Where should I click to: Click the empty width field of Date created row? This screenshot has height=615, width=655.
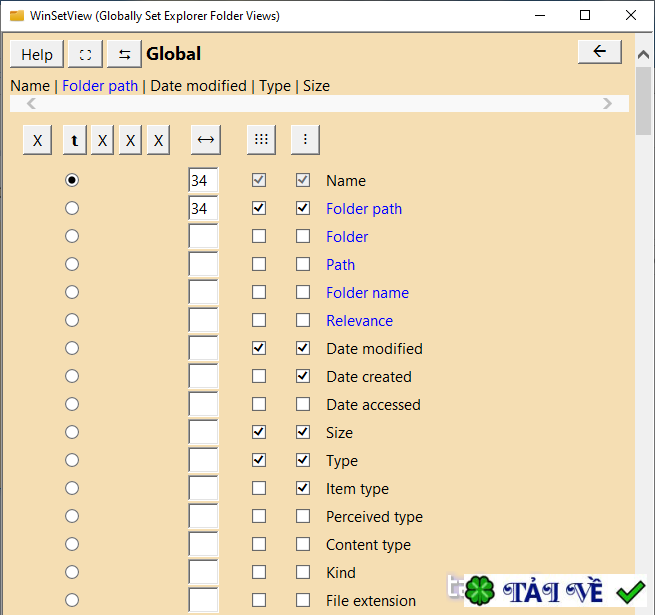203,376
